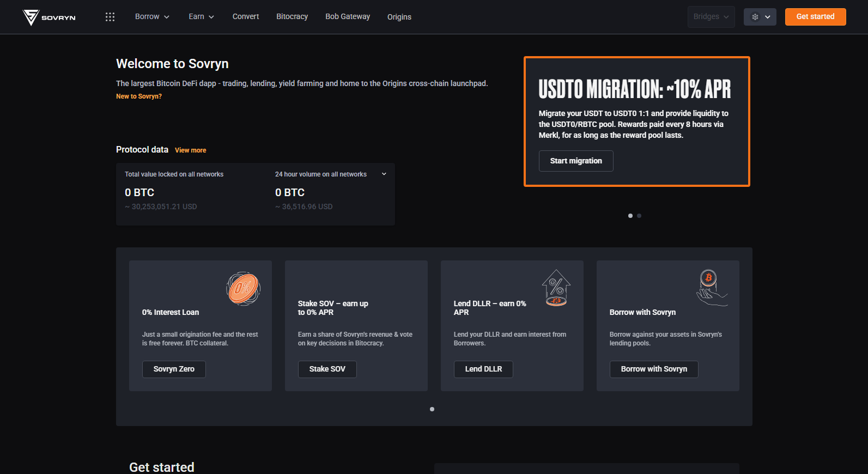Show the first banner slide via its dot
This screenshot has width=868, height=474.
[630, 216]
